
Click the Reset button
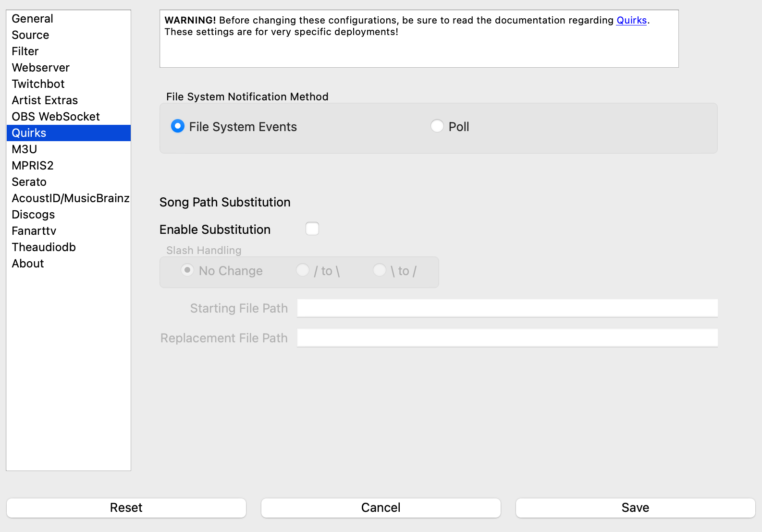126,508
